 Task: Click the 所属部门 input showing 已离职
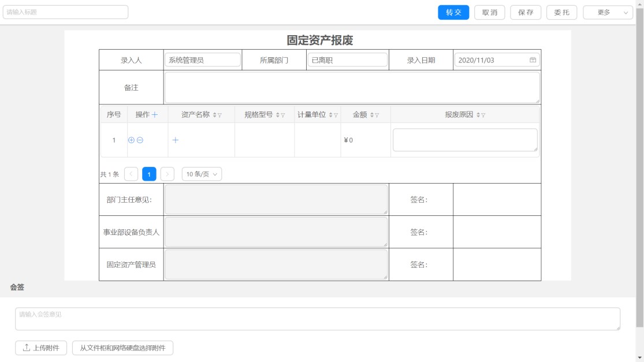click(348, 60)
